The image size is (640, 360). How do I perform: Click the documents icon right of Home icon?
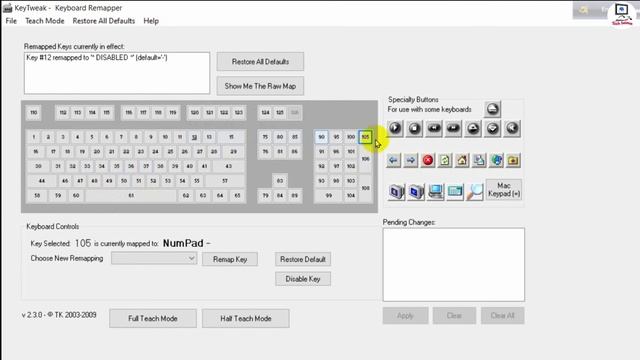point(479,160)
